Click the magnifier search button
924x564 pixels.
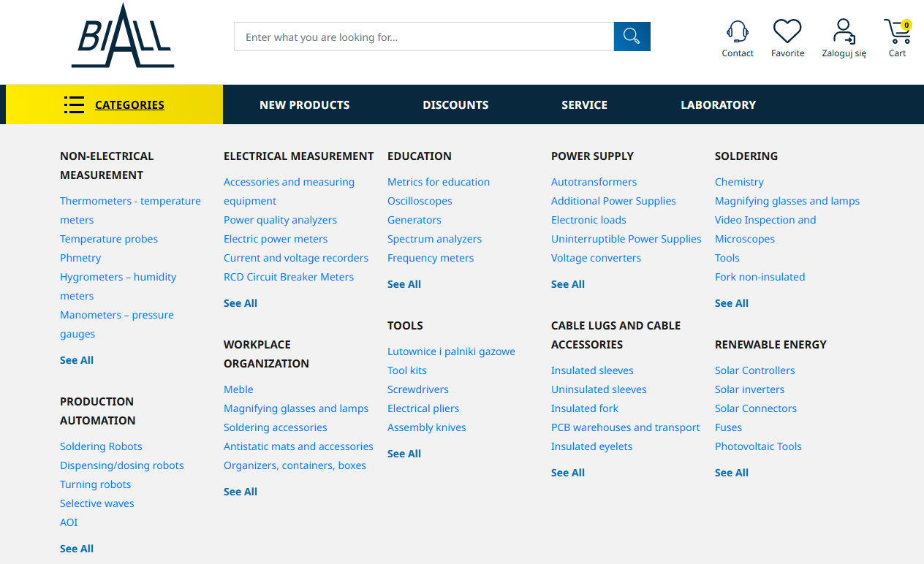[x=632, y=37]
